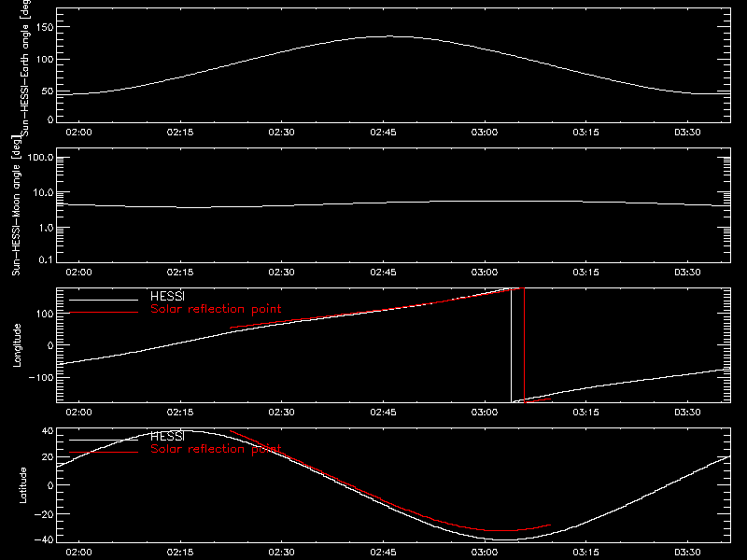Click 02:00 time label under Earth angle plot
Screen dimensions: 747x560
click(78, 133)
